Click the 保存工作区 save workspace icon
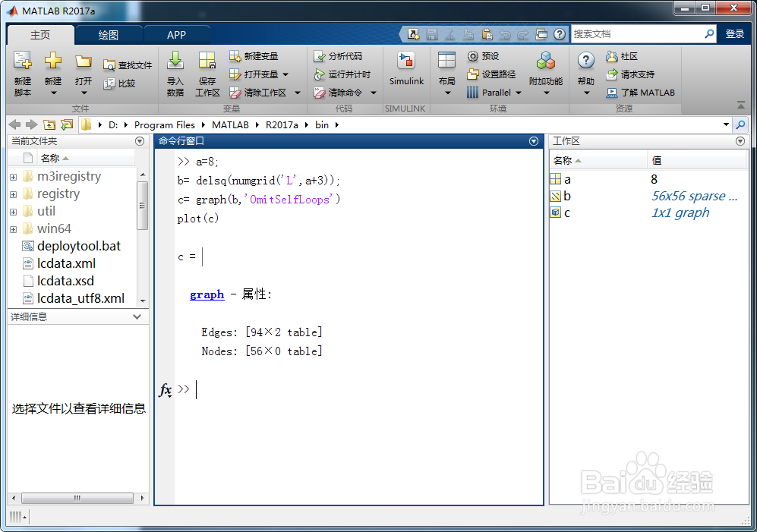Viewport: 757px width, 532px height. tap(207, 61)
